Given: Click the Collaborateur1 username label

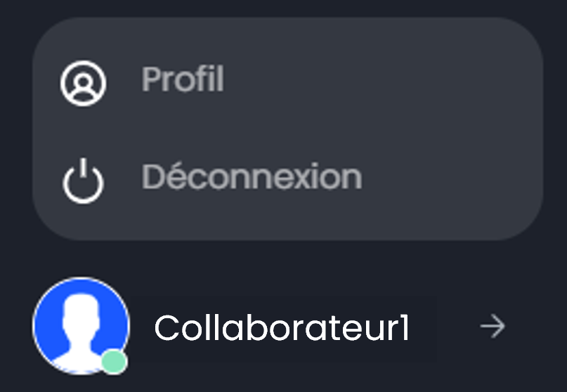Looking at the screenshot, I should (282, 327).
